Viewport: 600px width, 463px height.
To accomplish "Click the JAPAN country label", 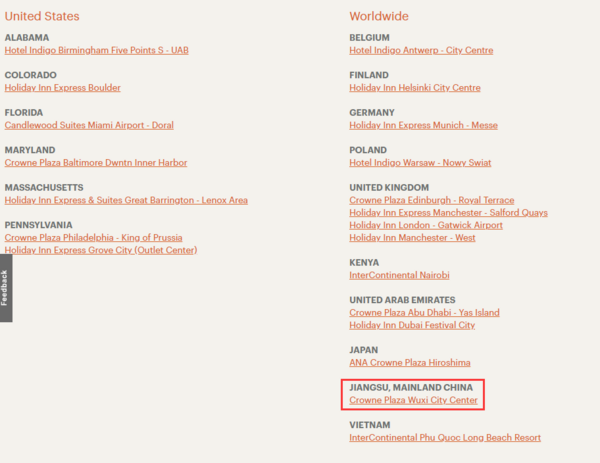I will pos(364,350).
